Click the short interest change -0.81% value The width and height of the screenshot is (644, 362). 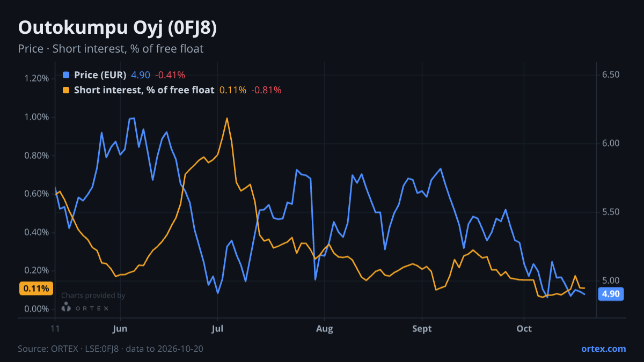(266, 90)
